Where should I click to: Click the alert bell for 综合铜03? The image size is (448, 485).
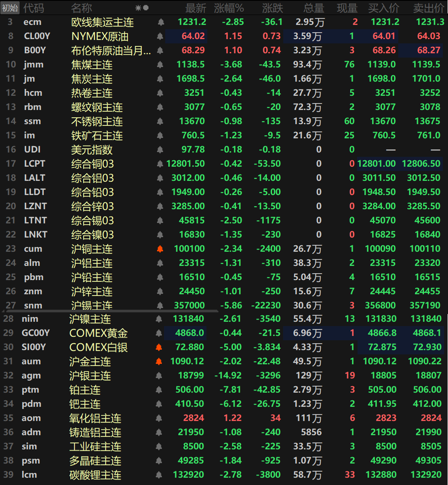160,163
